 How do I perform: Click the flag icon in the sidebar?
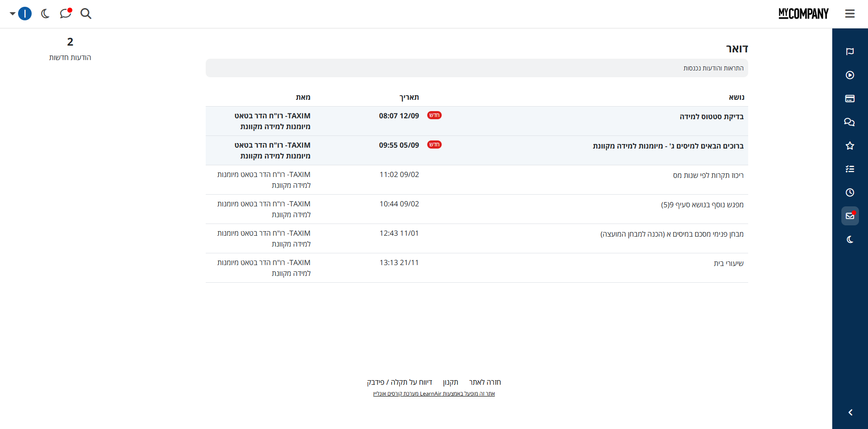[849, 51]
